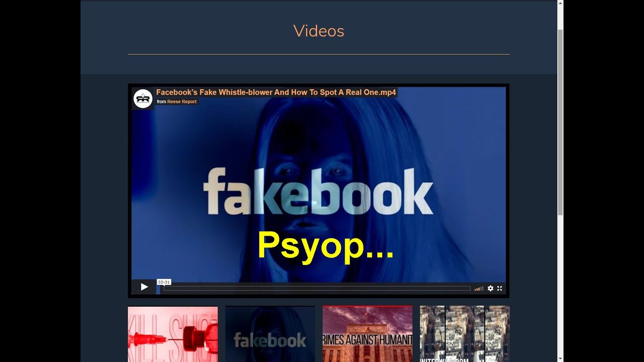Play the Fakebook whistle-blower video

tap(144, 287)
